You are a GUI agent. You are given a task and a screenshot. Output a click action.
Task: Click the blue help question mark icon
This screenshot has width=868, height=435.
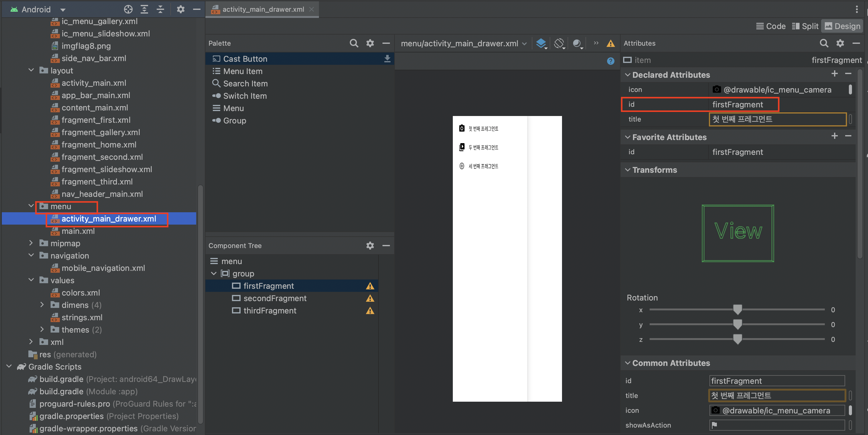click(610, 61)
